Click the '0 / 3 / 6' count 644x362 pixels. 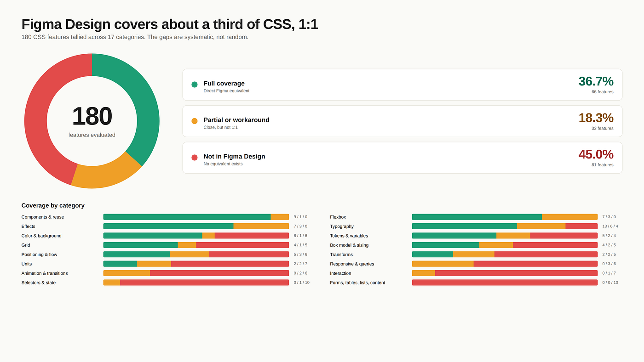point(609,264)
